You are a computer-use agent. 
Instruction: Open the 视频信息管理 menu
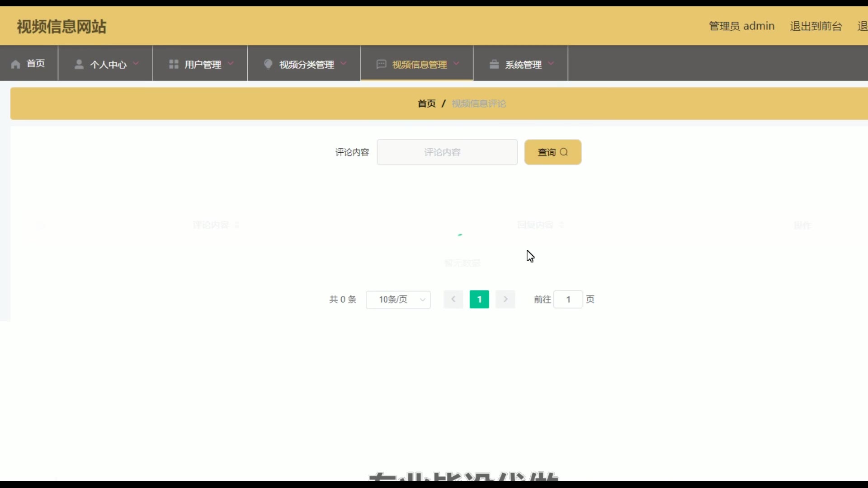[419, 65]
